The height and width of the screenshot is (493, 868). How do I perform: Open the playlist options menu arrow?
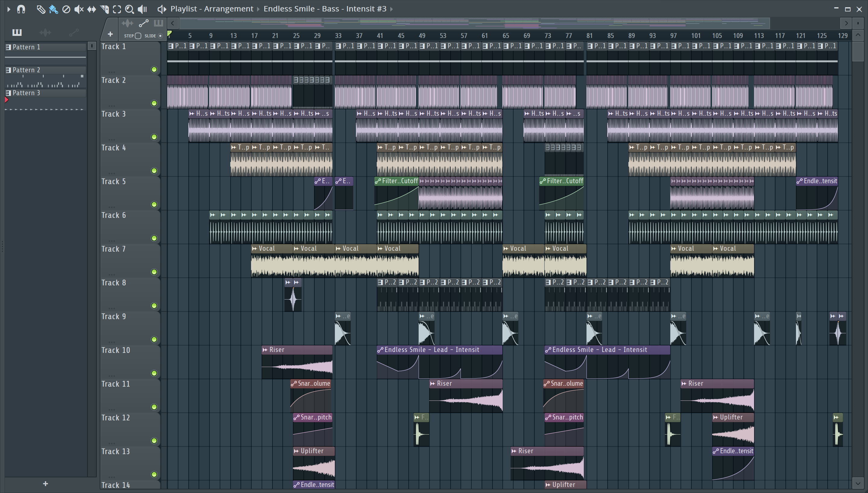8,9
